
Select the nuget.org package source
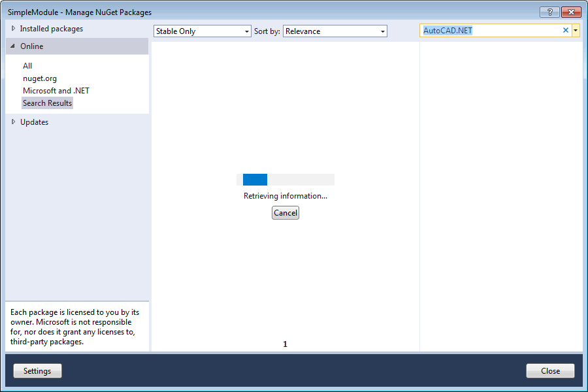click(41, 78)
